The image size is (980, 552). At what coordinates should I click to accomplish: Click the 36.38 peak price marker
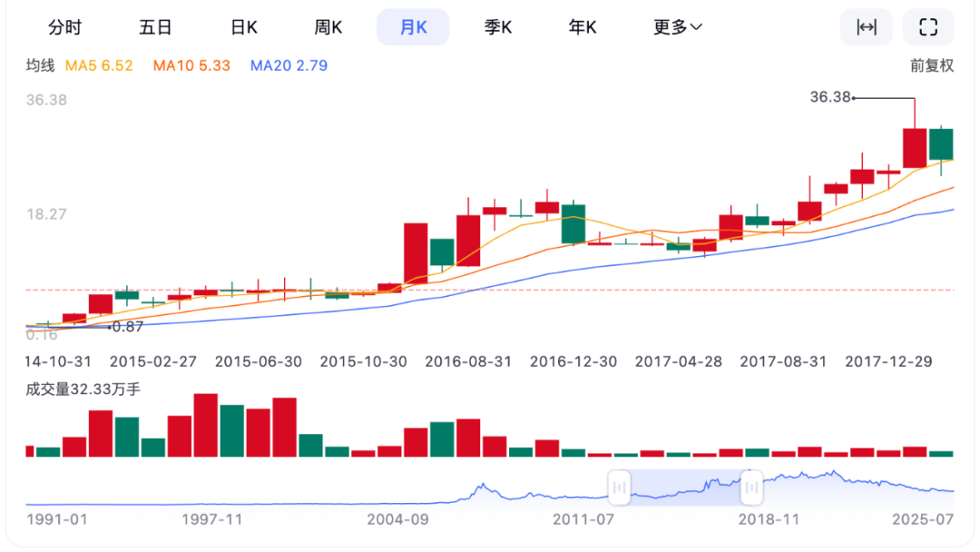pos(830,97)
